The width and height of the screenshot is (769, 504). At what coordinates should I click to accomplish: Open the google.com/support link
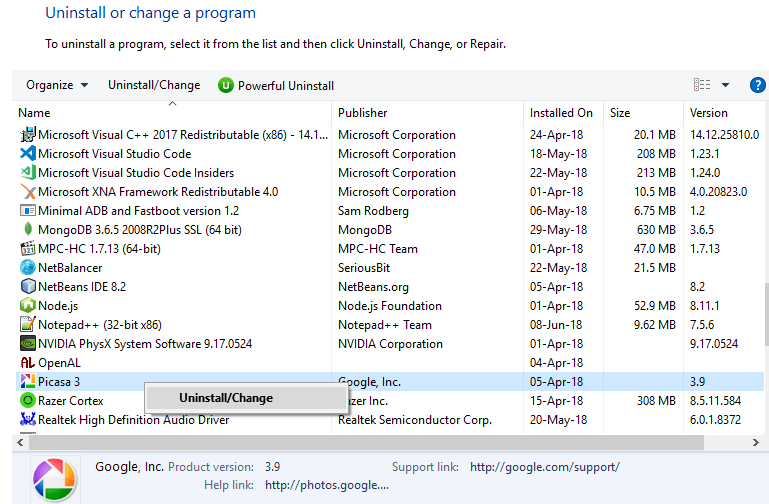(544, 467)
